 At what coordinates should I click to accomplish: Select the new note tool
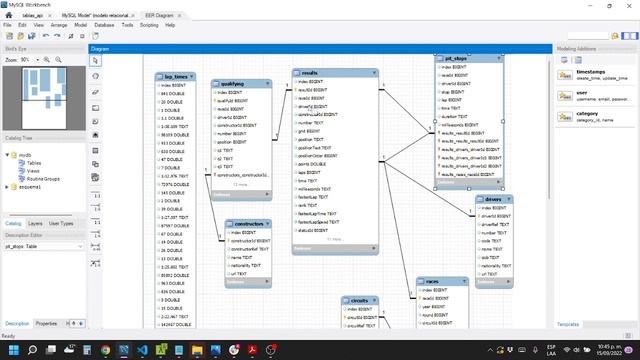pos(95,122)
